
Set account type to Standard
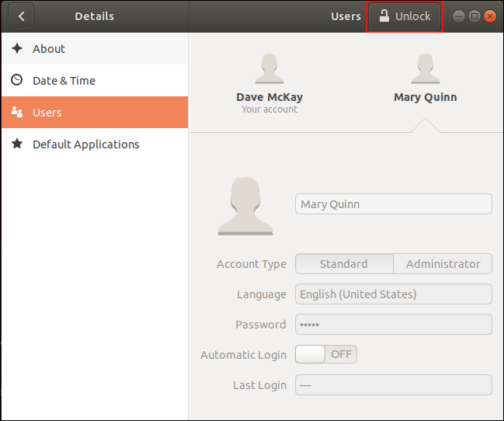pyautogui.click(x=344, y=264)
